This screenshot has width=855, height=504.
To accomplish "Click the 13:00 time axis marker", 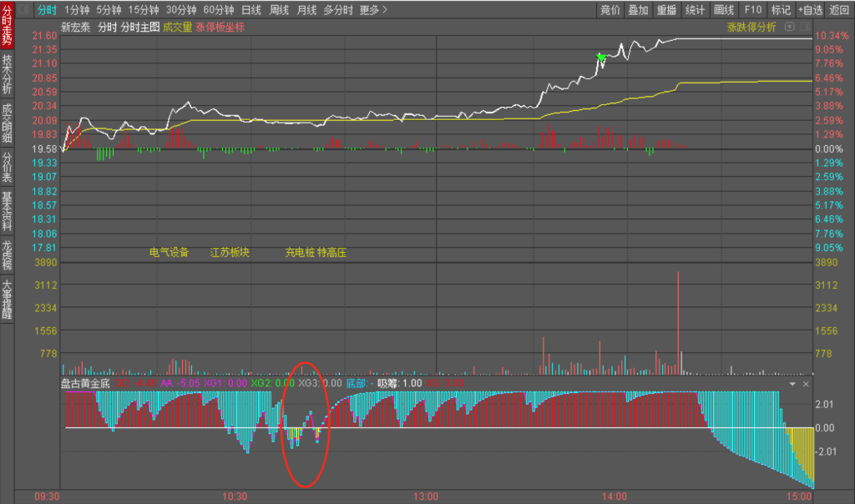I will pyautogui.click(x=425, y=496).
